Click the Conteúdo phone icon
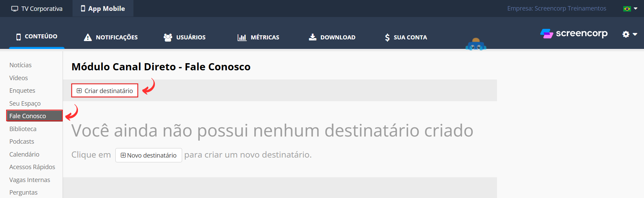The width and height of the screenshot is (644, 198). click(x=19, y=37)
